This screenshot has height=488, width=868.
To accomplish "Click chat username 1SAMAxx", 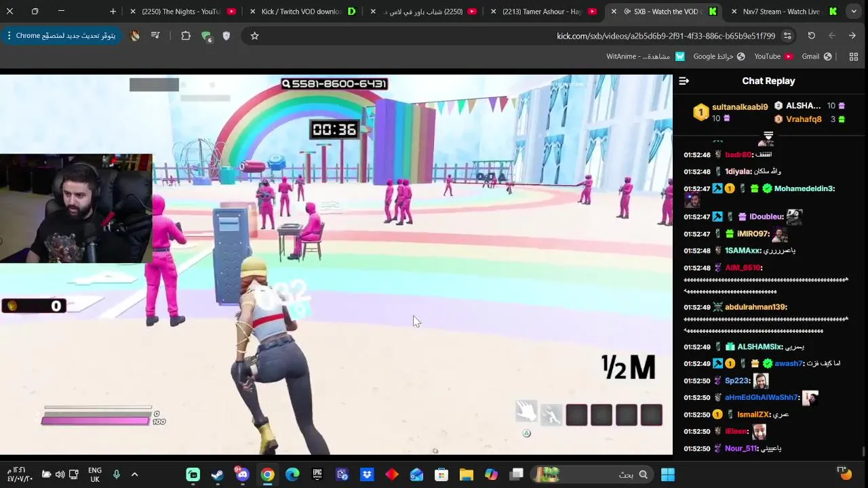I will click(743, 251).
